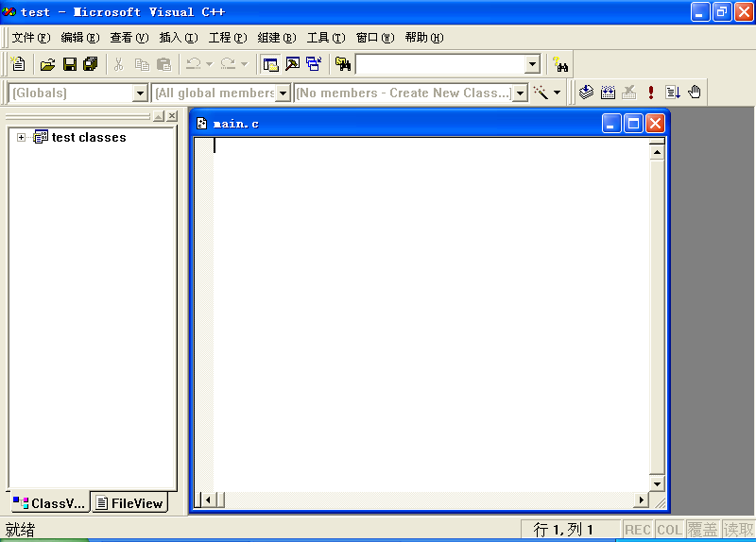Viewport: 756px width, 542px height.
Task: Open the 窗口(W) menu
Action: tap(375, 38)
